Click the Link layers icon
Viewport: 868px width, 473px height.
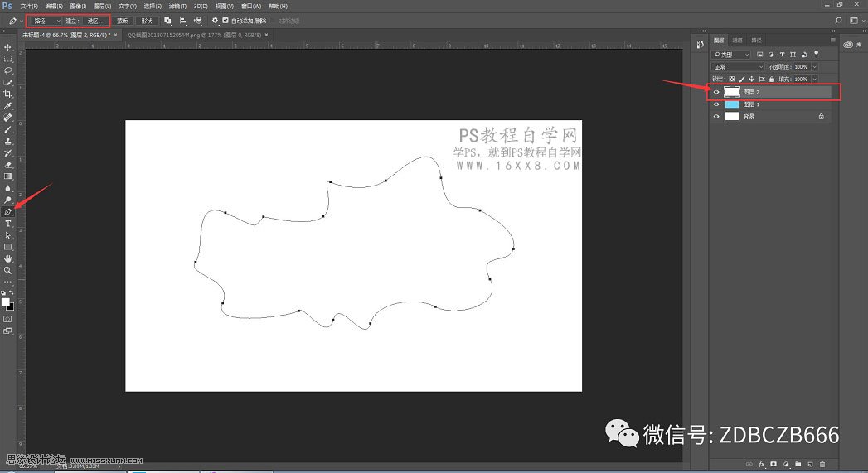coord(749,464)
